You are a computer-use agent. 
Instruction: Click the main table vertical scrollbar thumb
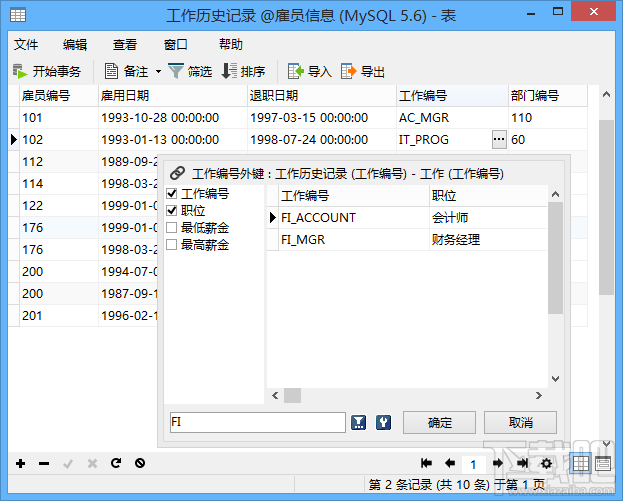(606, 207)
